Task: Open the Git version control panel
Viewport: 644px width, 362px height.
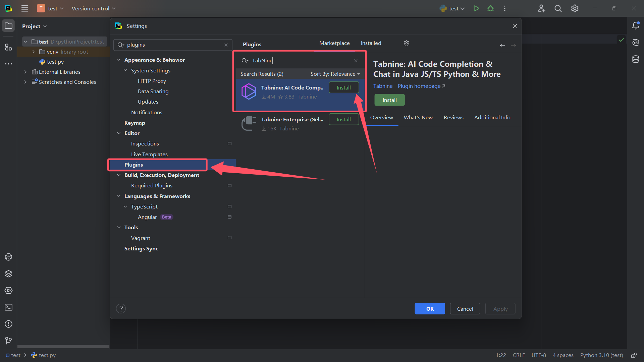Action: [8, 341]
